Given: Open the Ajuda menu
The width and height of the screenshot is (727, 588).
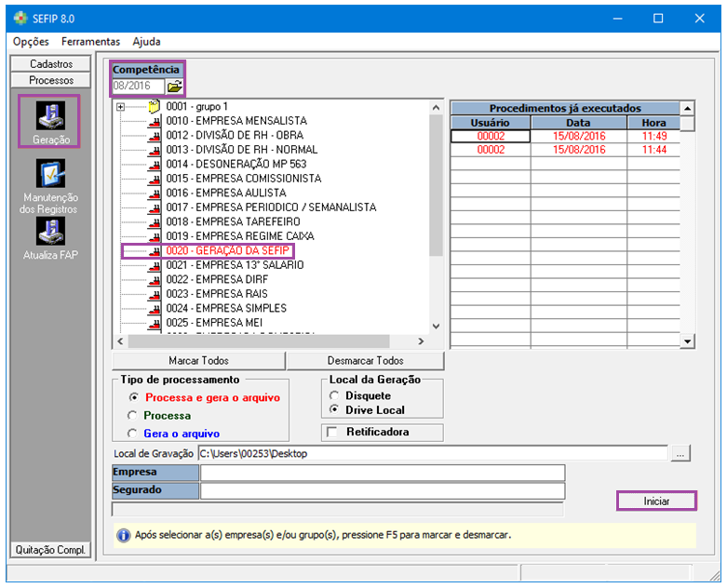Looking at the screenshot, I should coord(146,42).
